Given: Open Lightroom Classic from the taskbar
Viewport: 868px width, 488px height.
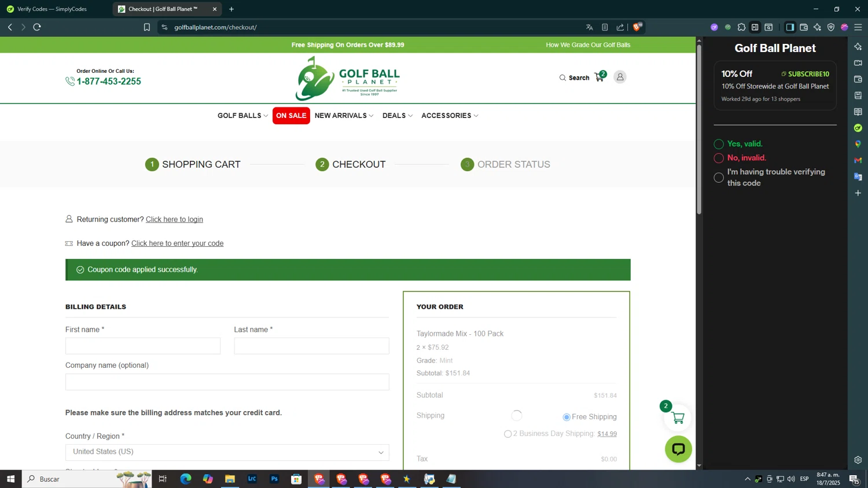Looking at the screenshot, I should click(x=252, y=479).
